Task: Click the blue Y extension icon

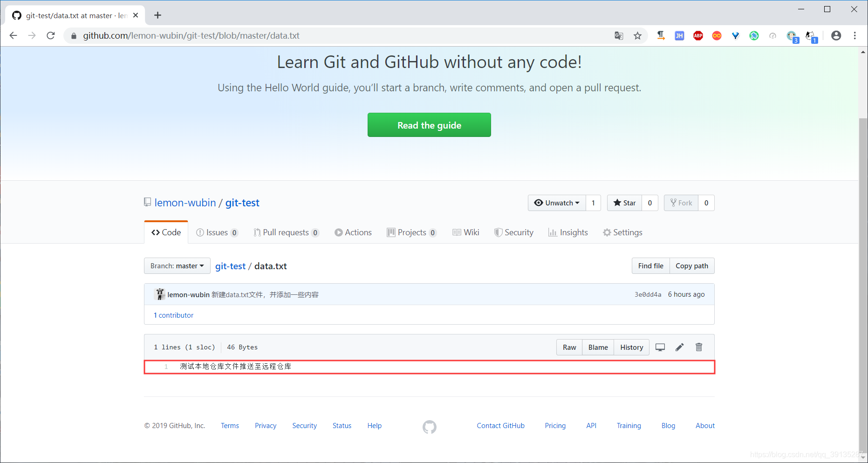Action: (735, 35)
